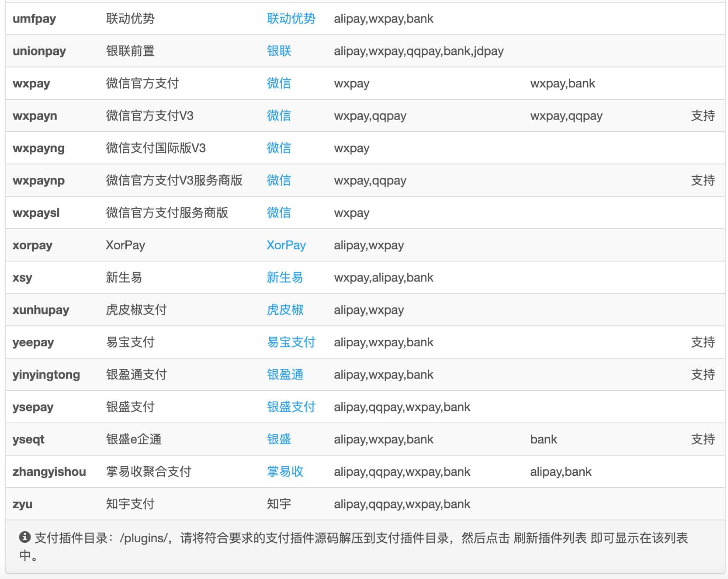This screenshot has width=728, height=579.
Task: Select the wxpayng plugin name
Action: [x=38, y=148]
